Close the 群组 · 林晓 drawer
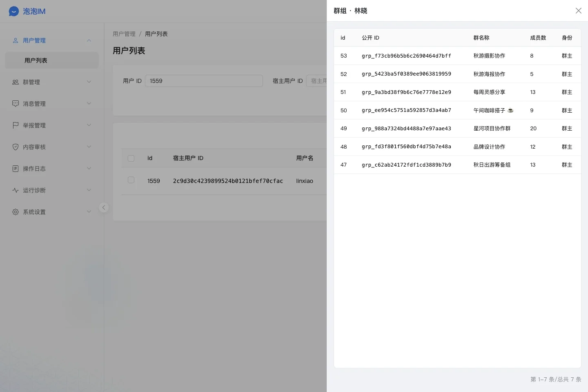The width and height of the screenshot is (588, 392). 579,11
